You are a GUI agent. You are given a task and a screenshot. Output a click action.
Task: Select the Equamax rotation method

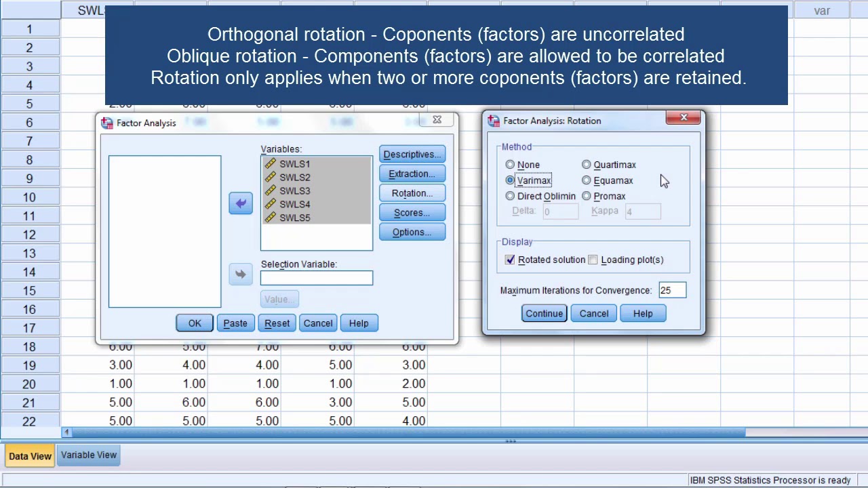[x=587, y=180]
